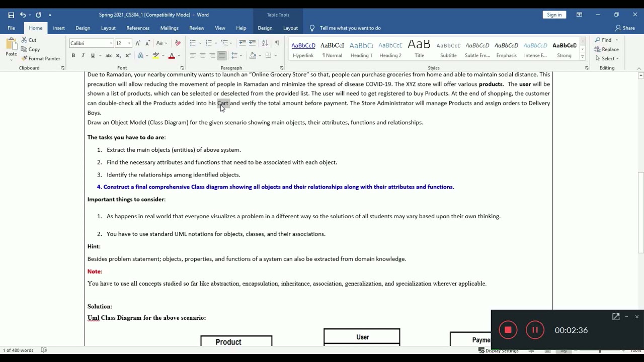Apply paragraph shading color
644x362 pixels.
[x=253, y=56]
